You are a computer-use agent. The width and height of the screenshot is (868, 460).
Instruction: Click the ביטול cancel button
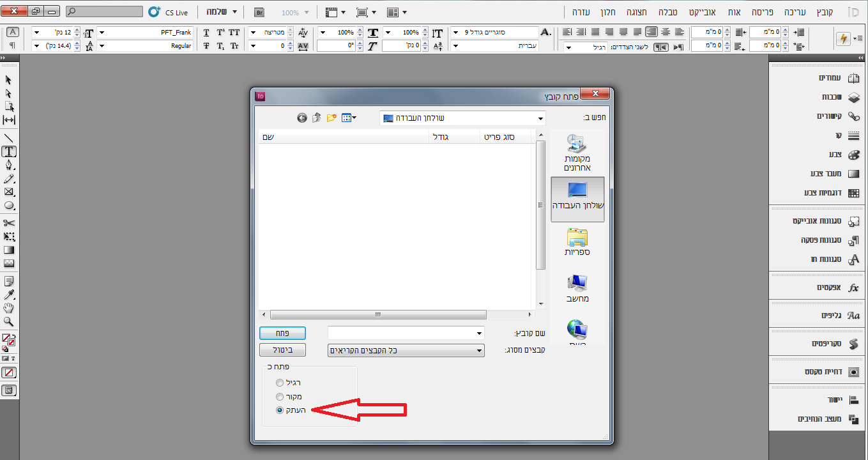(282, 350)
